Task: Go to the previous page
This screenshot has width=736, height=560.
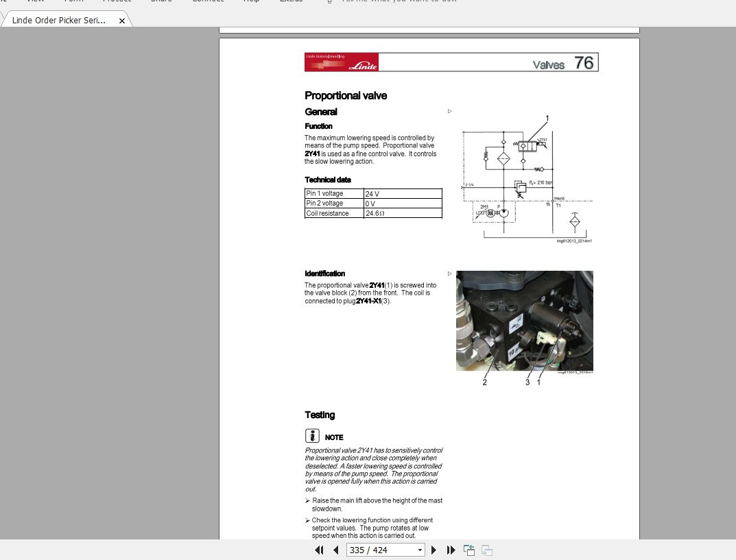Action: click(x=335, y=550)
